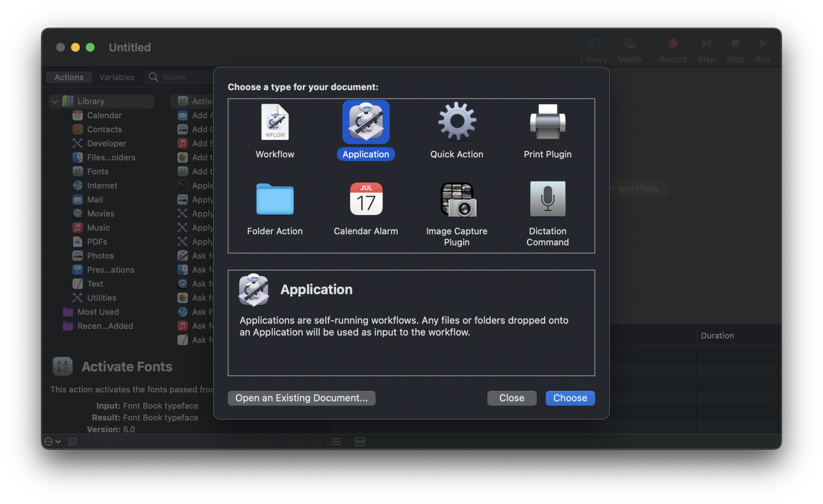Open the Media browser from the toolbar
The height and width of the screenshot is (504, 823).
629,43
